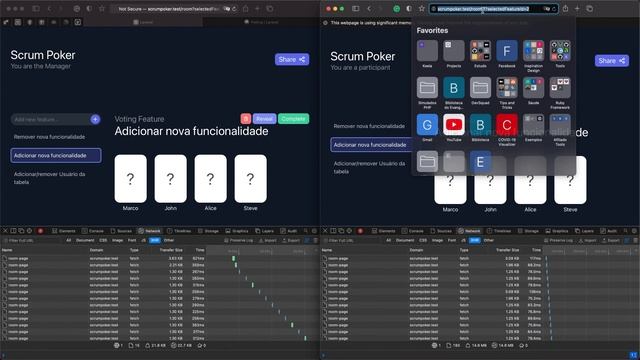Click the Import button in left Network panel
The image size is (640, 360).
point(267,240)
